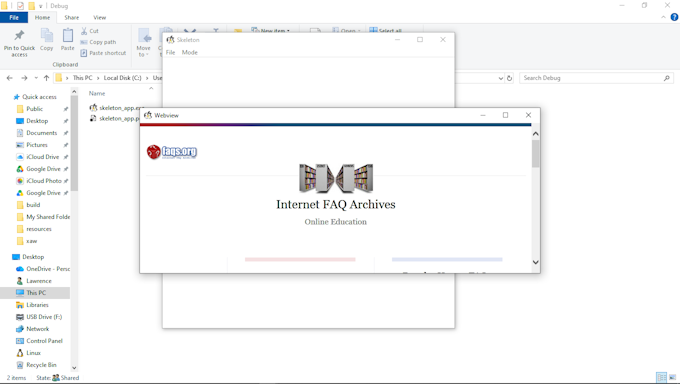Expand the address bar history dropdown

tap(501, 78)
